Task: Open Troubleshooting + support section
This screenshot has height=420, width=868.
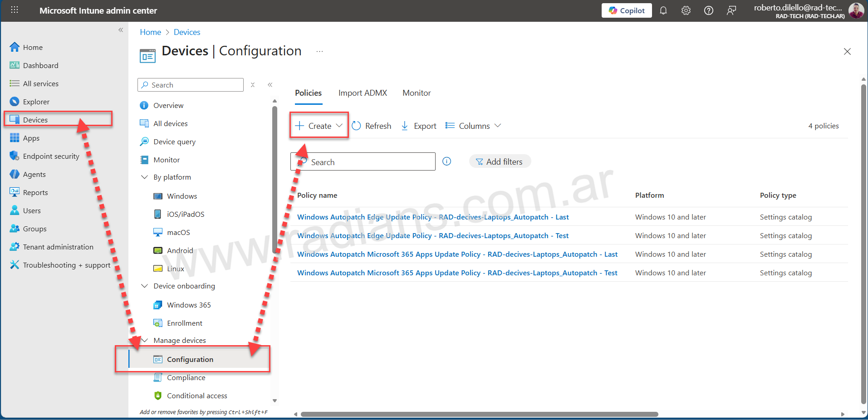Action: point(66,265)
